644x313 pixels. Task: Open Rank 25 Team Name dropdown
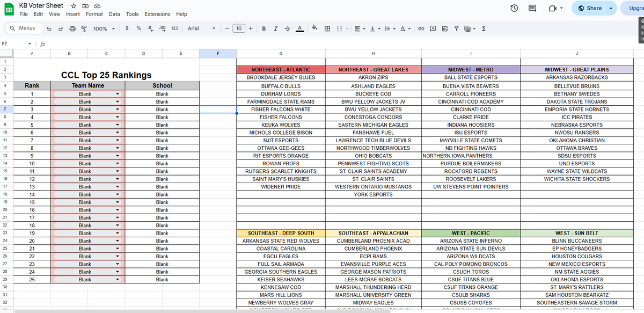coord(118,280)
